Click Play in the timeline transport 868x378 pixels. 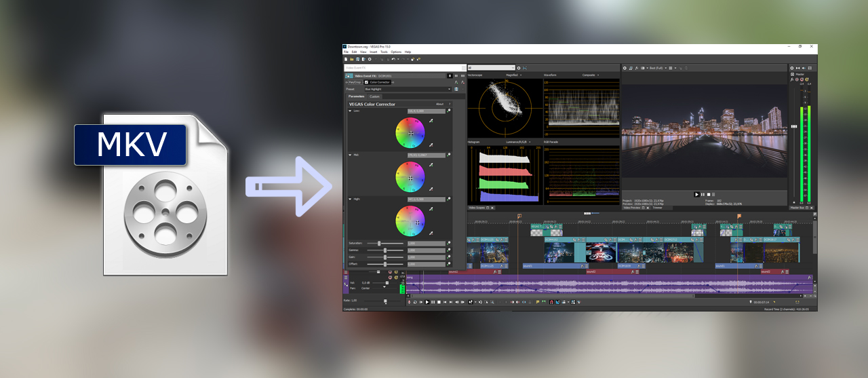click(x=427, y=302)
